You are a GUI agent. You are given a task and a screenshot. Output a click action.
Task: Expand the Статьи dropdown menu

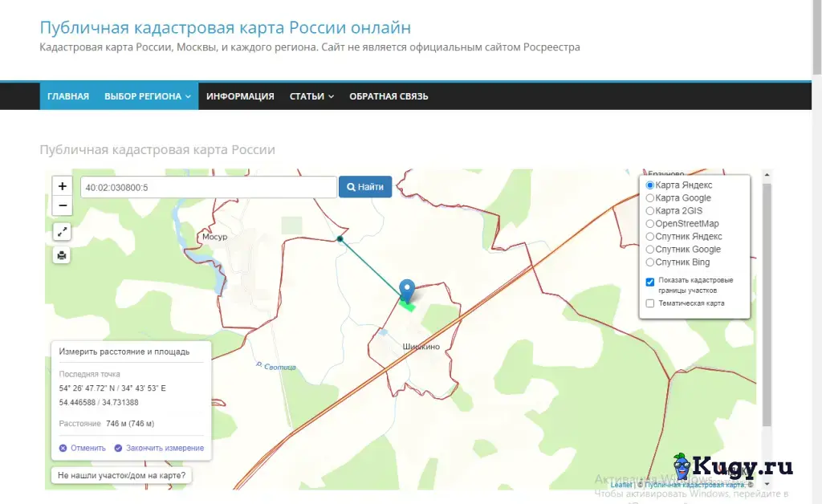click(311, 96)
